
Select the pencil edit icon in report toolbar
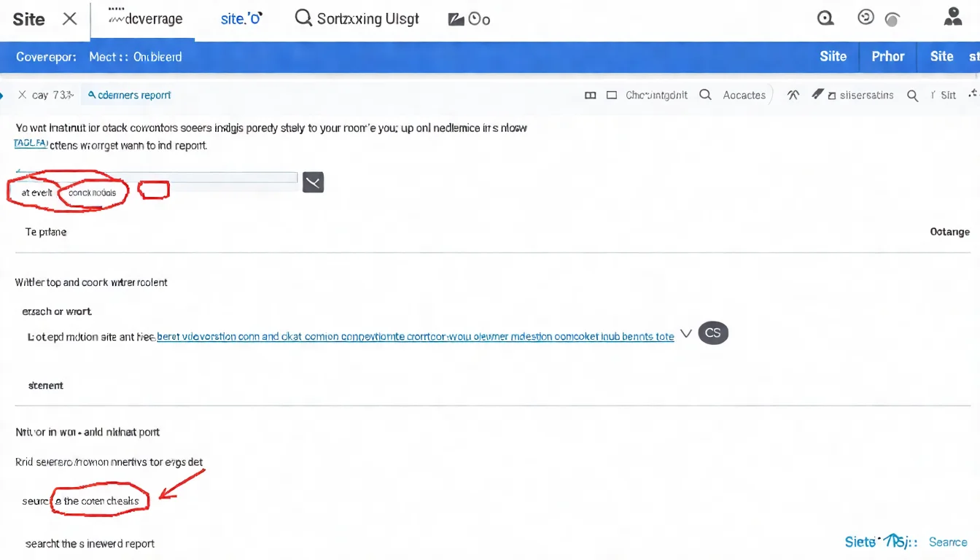[817, 93]
